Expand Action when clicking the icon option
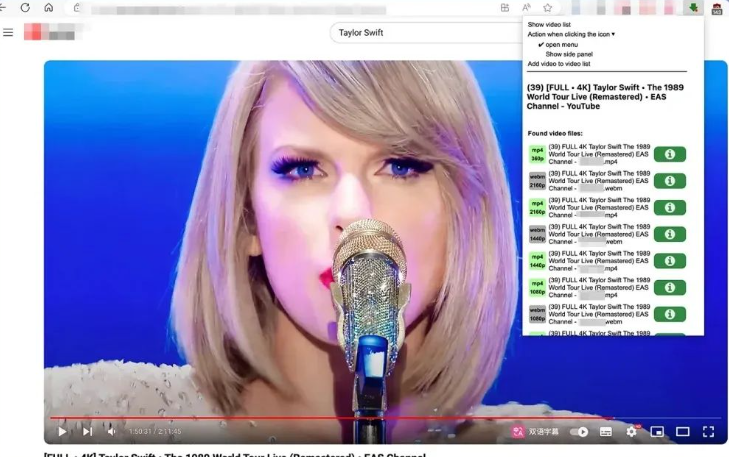This screenshot has height=457, width=729. [x=571, y=34]
